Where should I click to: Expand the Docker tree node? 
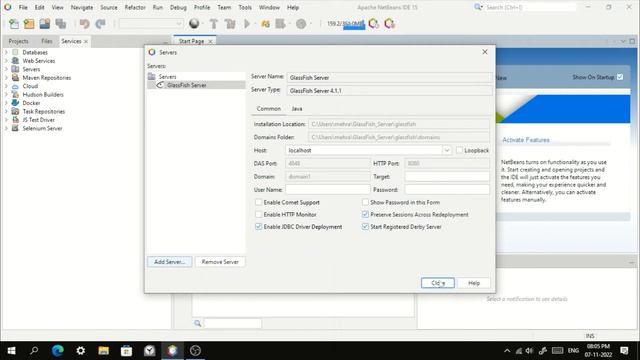(x=6, y=103)
